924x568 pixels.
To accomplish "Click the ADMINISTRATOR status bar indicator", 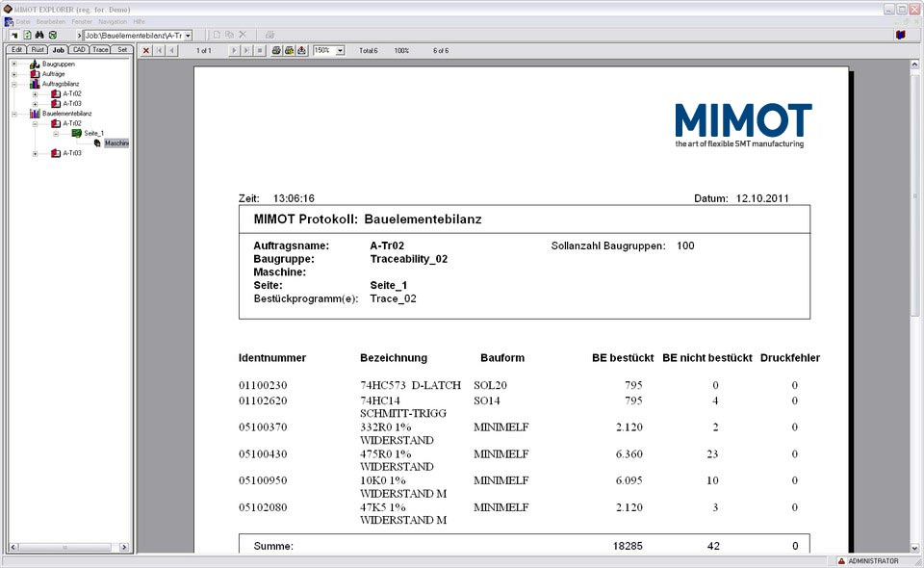I will tap(868, 561).
